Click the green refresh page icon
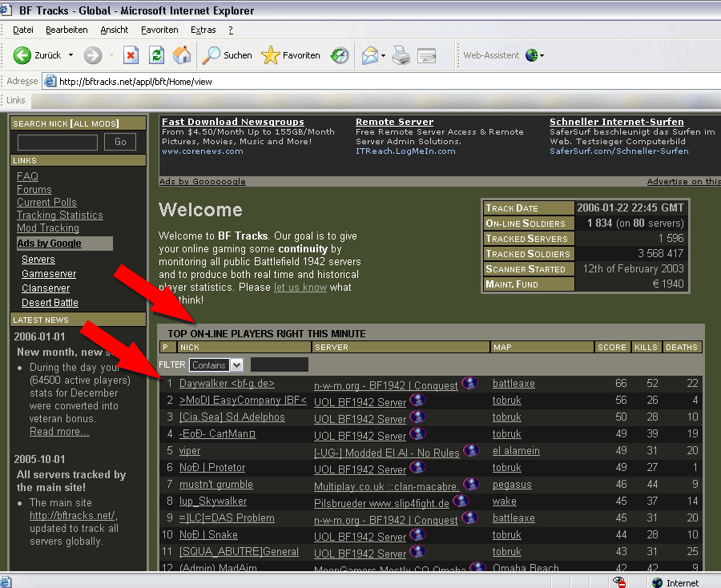This screenshot has height=588, width=721. click(x=156, y=55)
